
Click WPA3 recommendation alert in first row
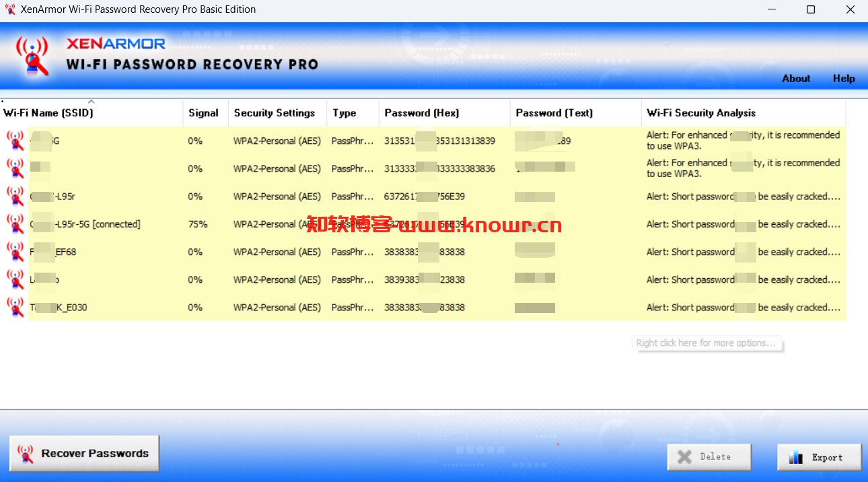coord(743,141)
